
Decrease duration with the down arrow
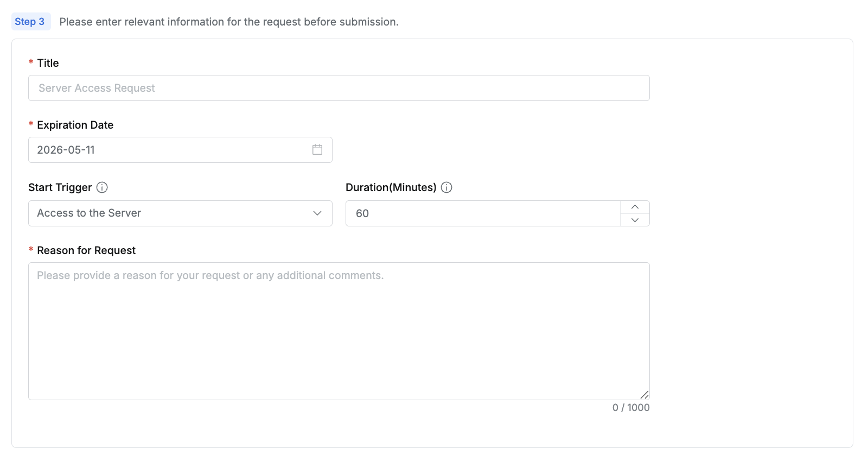click(635, 220)
